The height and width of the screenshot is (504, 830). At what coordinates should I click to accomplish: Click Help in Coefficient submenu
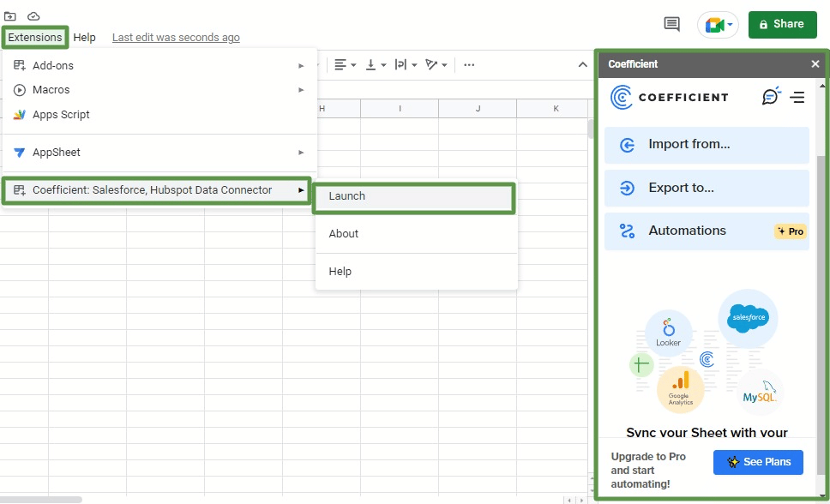click(416, 272)
